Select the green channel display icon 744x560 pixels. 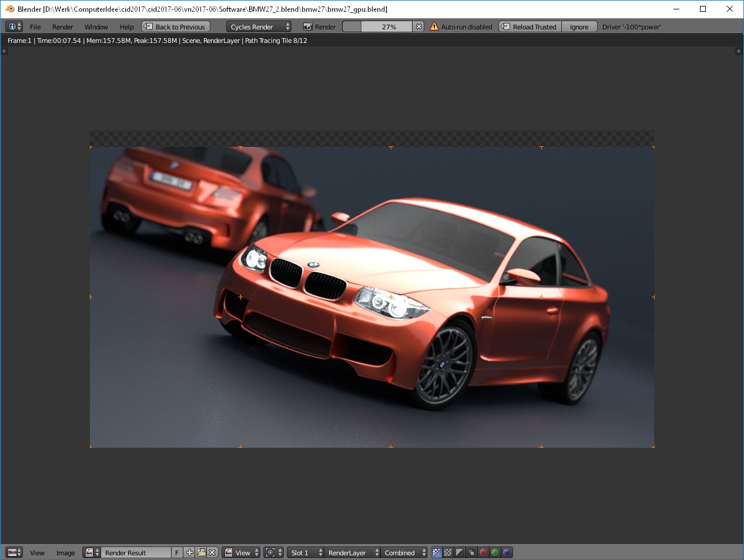coord(494,552)
